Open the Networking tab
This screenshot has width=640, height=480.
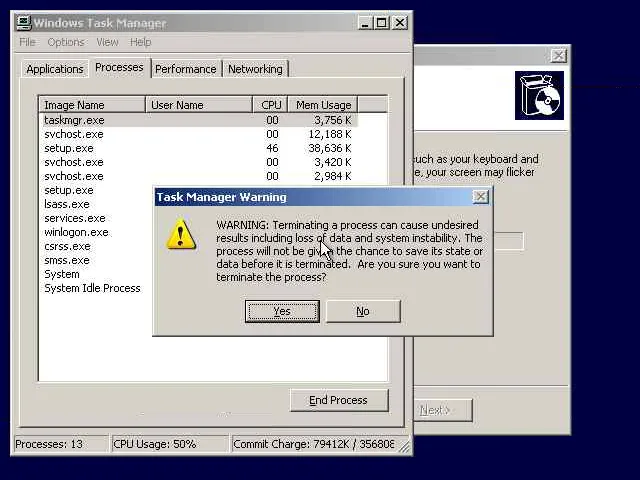pyautogui.click(x=255, y=69)
